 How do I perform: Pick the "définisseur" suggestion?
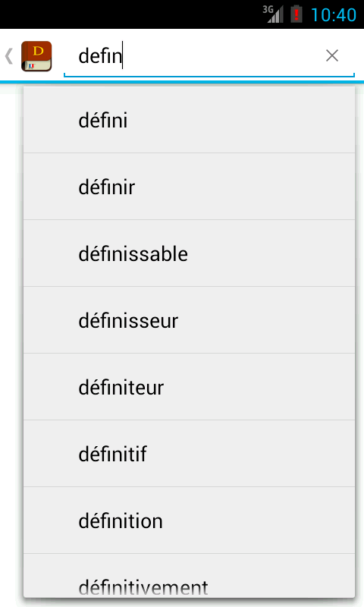(189, 320)
